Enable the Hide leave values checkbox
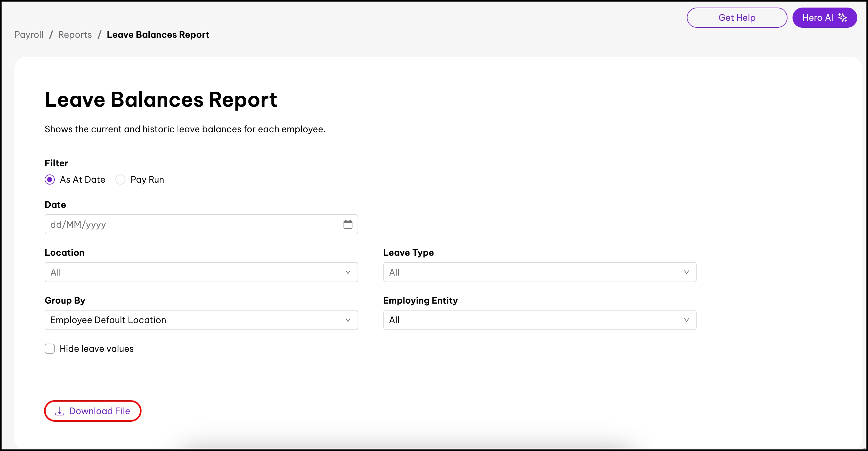 [x=50, y=348]
